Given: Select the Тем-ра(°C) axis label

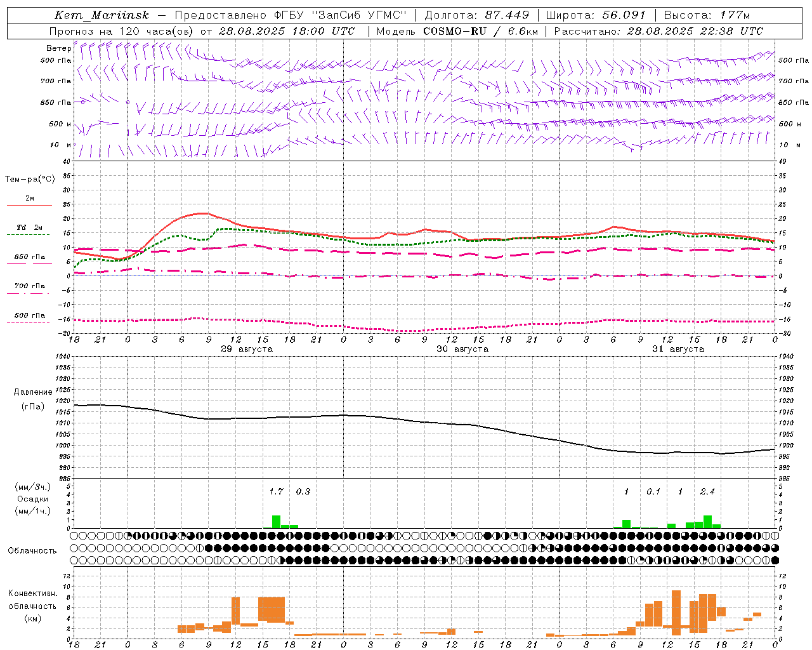Looking at the screenshot, I should pos(30,180).
